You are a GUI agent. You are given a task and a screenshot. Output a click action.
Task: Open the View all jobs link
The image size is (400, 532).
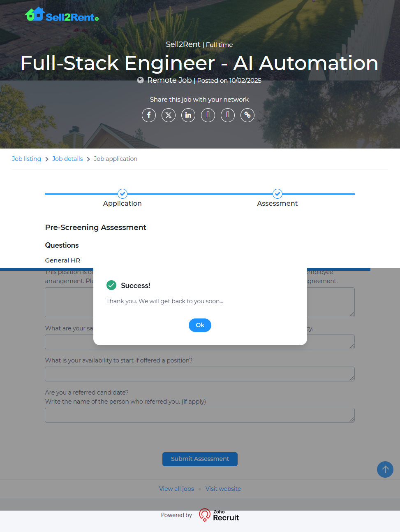coord(176,489)
